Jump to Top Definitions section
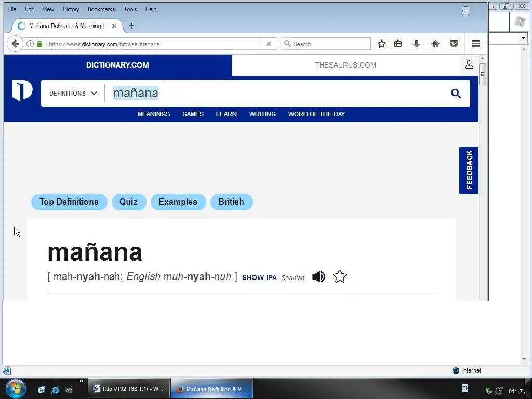 point(69,202)
